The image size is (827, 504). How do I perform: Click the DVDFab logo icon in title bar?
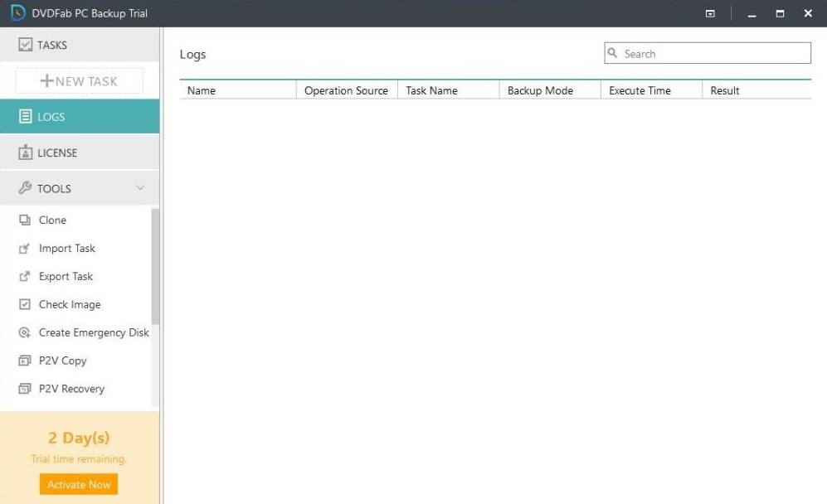tap(18, 12)
